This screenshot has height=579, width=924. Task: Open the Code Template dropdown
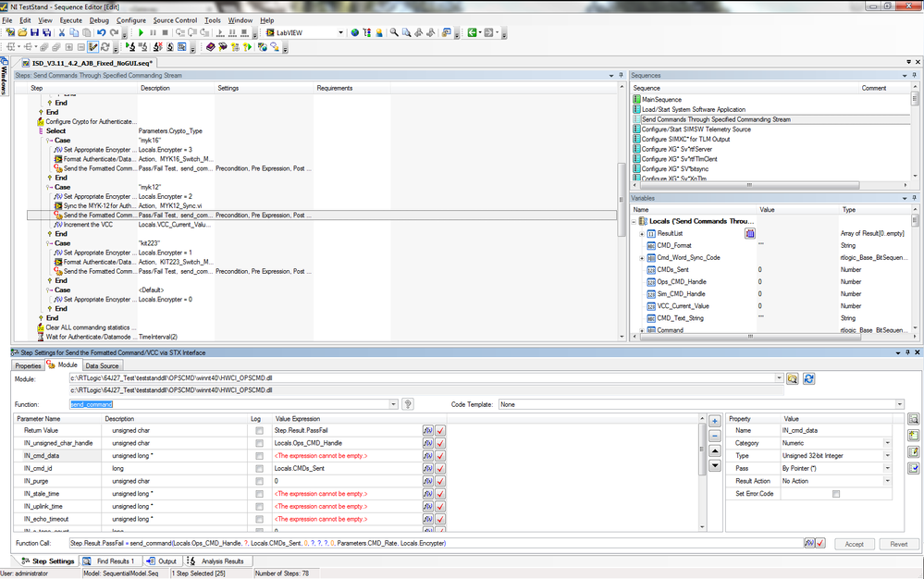[899, 404]
